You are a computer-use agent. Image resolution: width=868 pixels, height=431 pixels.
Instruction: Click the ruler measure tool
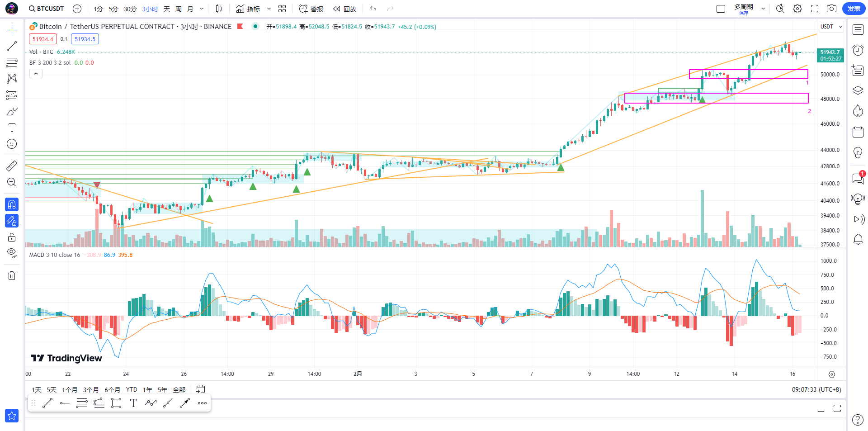tap(12, 166)
